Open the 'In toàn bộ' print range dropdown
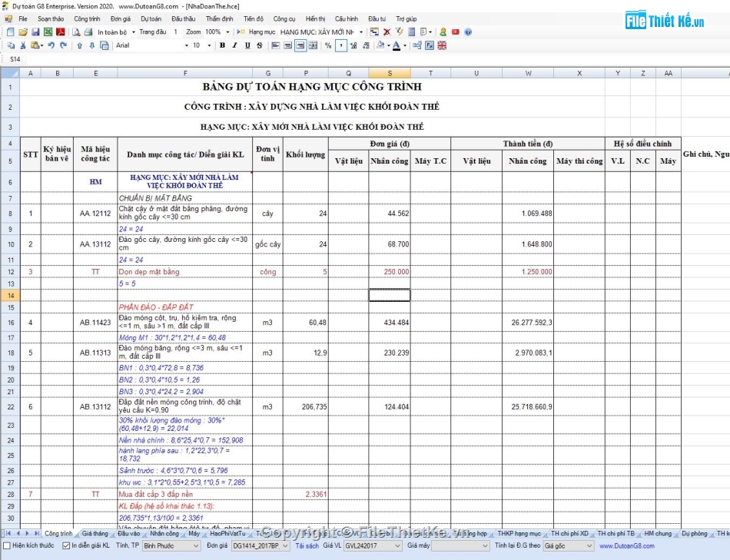This screenshot has width=730, height=560. 134,32
